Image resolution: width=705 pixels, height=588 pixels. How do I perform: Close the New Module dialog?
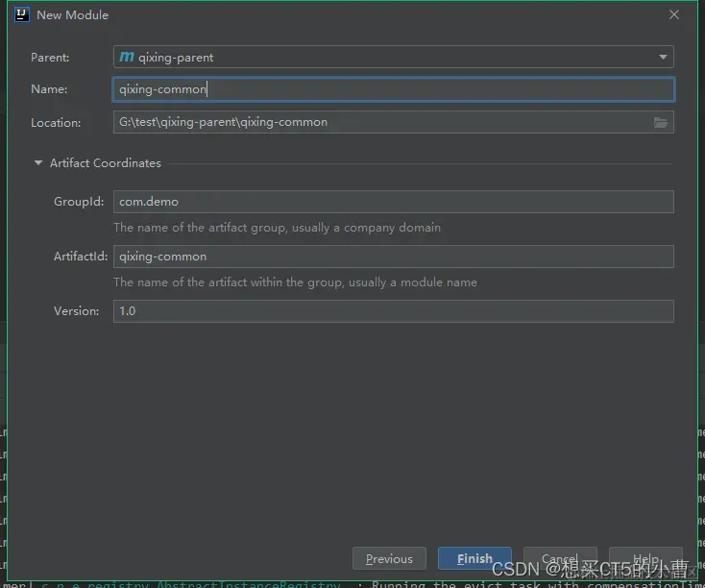coord(674,14)
